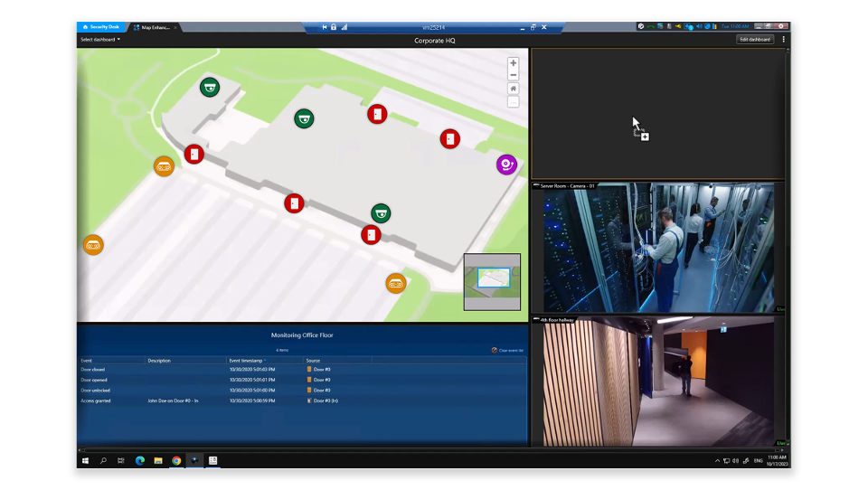Zoom in on the map with the plus button
The width and height of the screenshot is (868, 490).
(x=514, y=63)
